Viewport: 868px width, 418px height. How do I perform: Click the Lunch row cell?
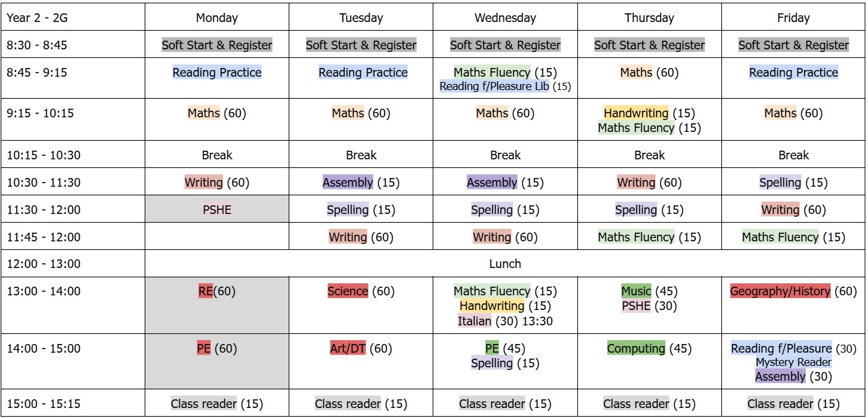505,263
